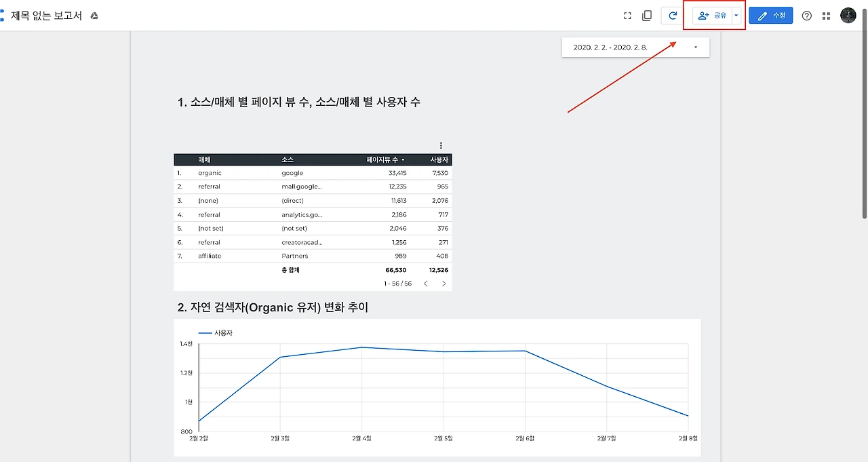The image size is (868, 462).
Task: Select the mall.google... source cell
Action: pyautogui.click(x=302, y=187)
